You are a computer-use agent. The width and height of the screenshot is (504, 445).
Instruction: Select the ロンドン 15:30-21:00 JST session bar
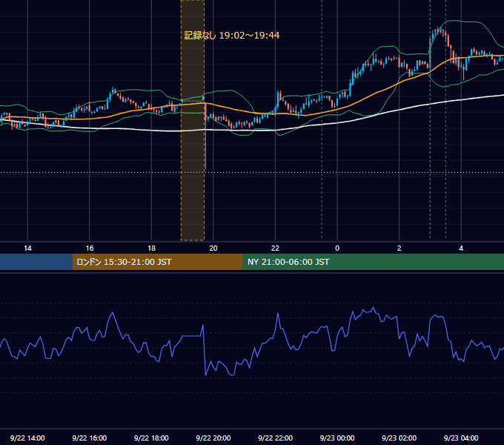pos(157,262)
